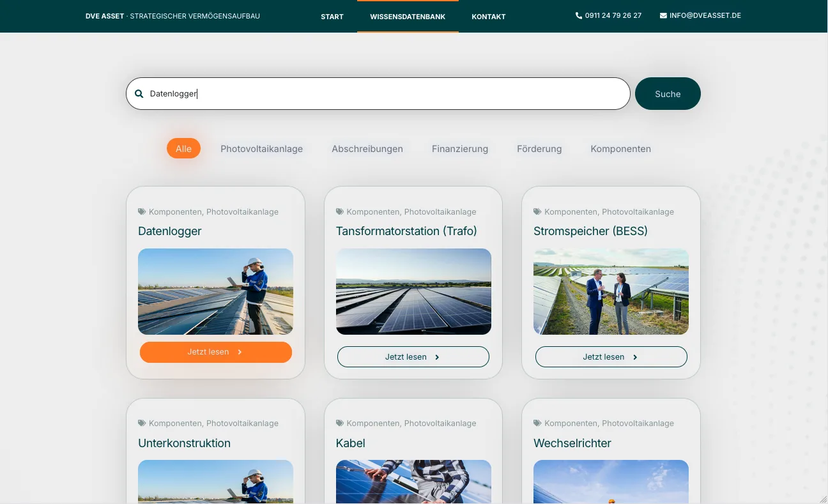Read the Datenlogger article via Jetzt lesen

(216, 352)
